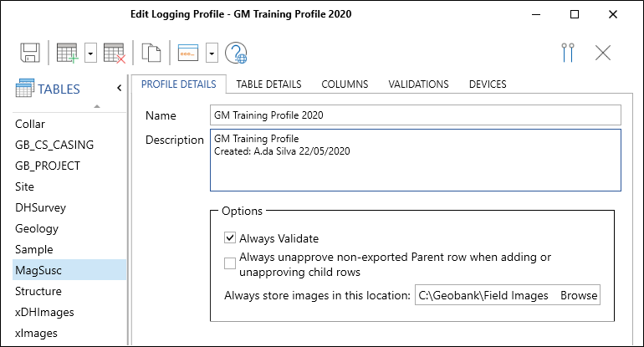The image size is (644, 347).
Task: Click Browse to choose image location
Action: [x=579, y=295]
